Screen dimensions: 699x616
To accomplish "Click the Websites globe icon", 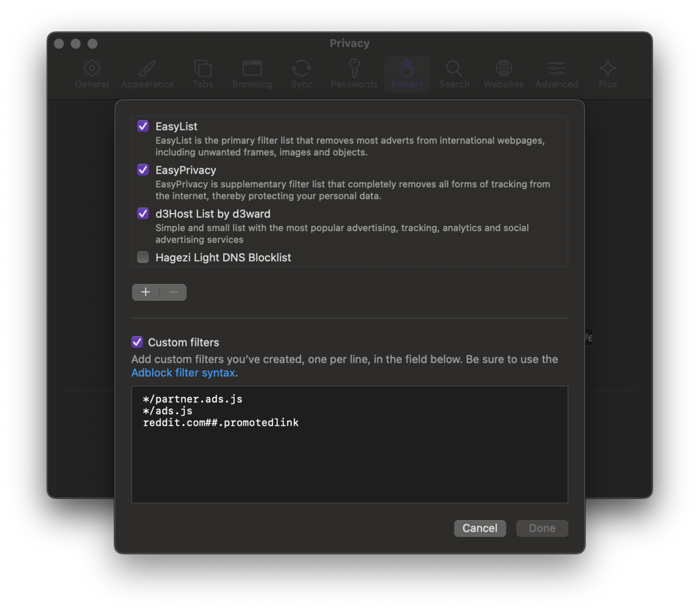I will [503, 74].
